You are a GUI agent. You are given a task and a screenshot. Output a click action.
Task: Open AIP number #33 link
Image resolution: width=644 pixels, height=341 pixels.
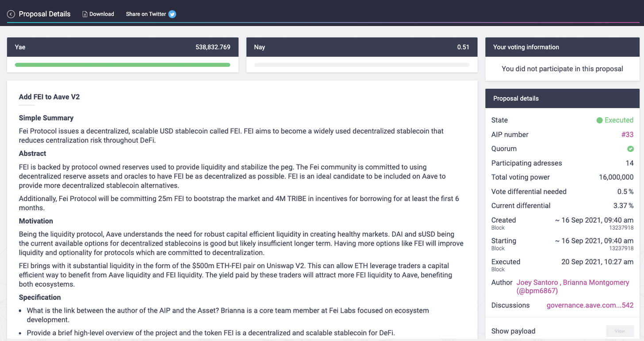(628, 134)
